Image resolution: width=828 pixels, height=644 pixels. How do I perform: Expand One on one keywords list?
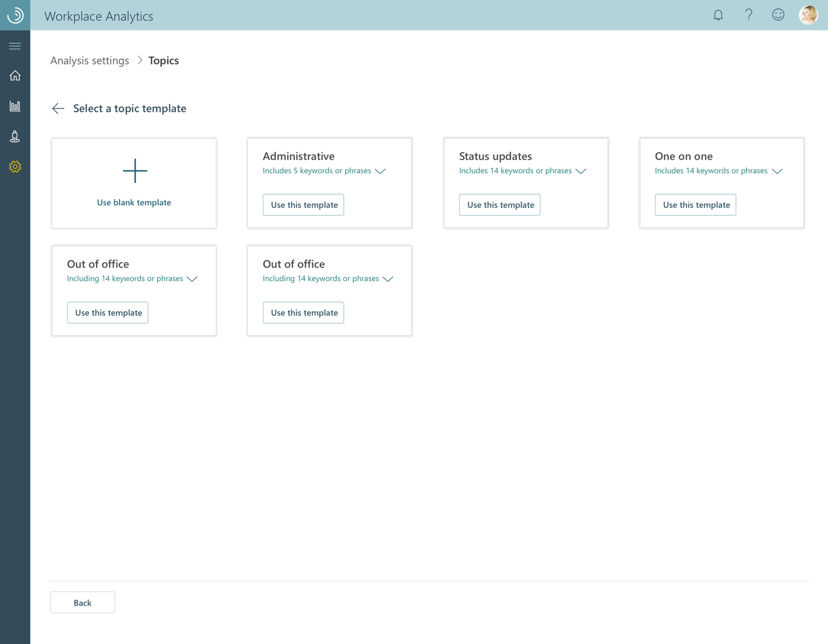[777, 172]
